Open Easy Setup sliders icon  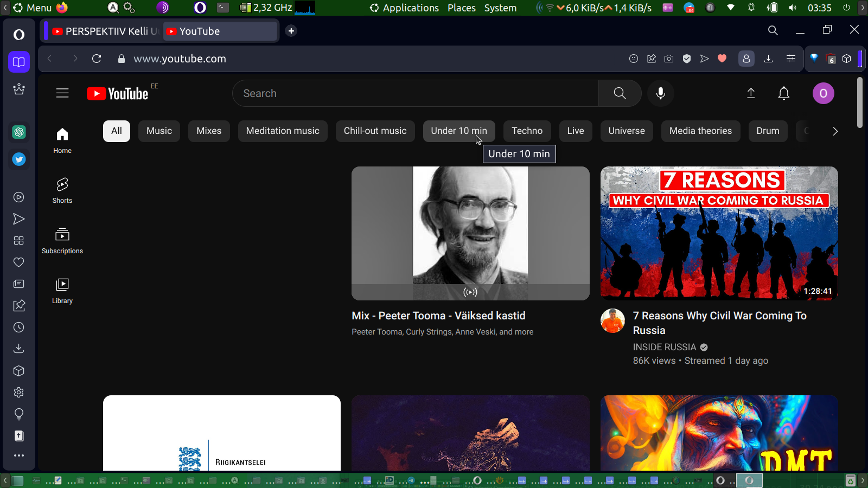791,59
